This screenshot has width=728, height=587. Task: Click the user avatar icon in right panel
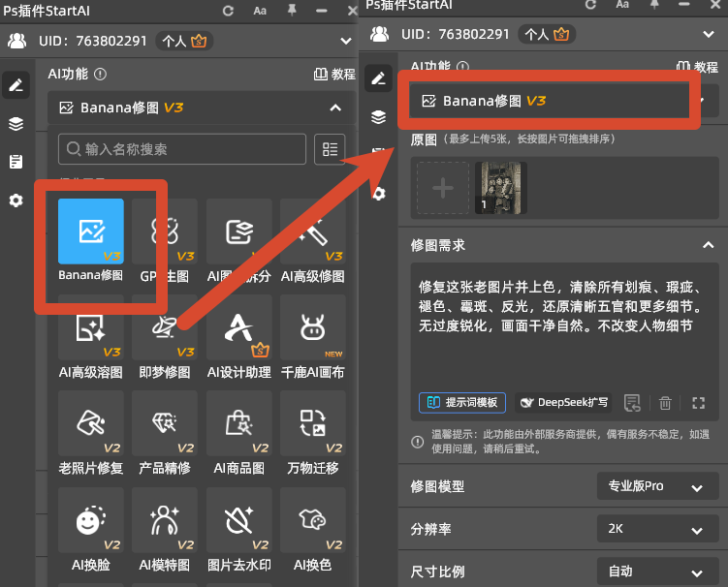pos(380,34)
